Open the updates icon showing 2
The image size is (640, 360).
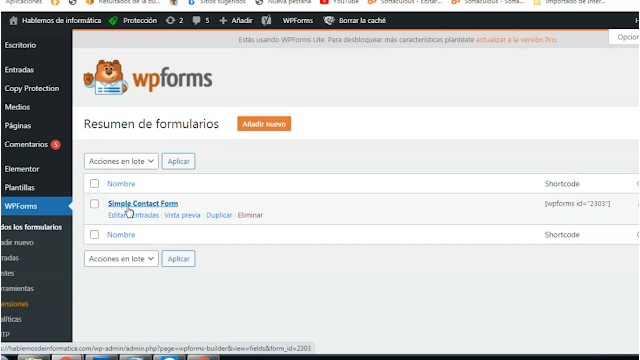170,20
